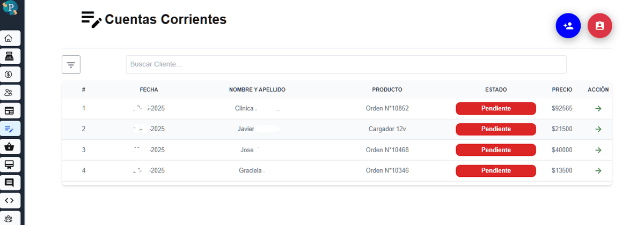
Task: Click Pendiente status for Graciela's order
Action: pyautogui.click(x=496, y=171)
